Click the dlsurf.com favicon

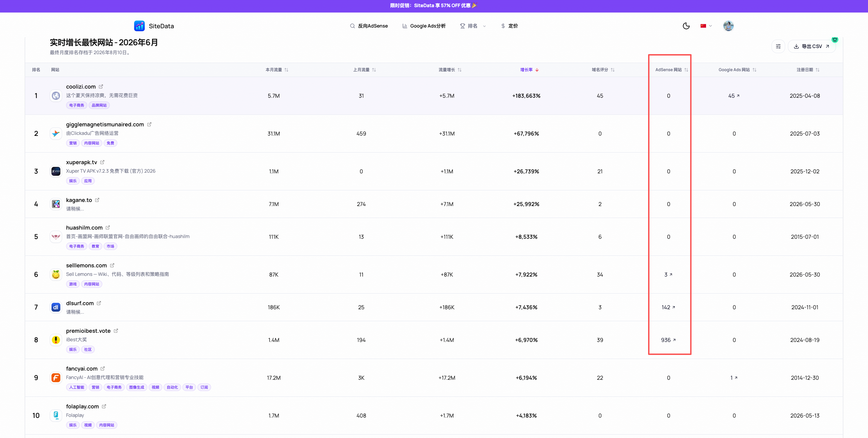click(56, 307)
